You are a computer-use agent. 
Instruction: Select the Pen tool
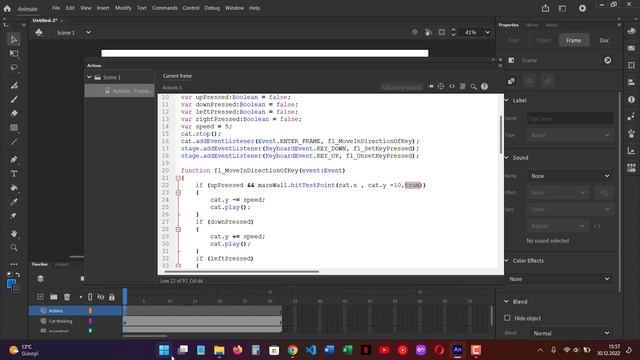(x=14, y=160)
